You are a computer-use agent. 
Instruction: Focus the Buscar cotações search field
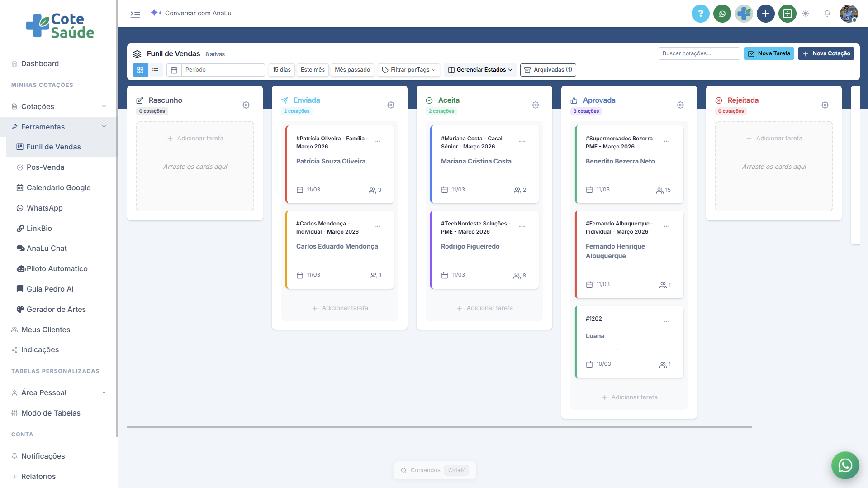[x=698, y=53]
